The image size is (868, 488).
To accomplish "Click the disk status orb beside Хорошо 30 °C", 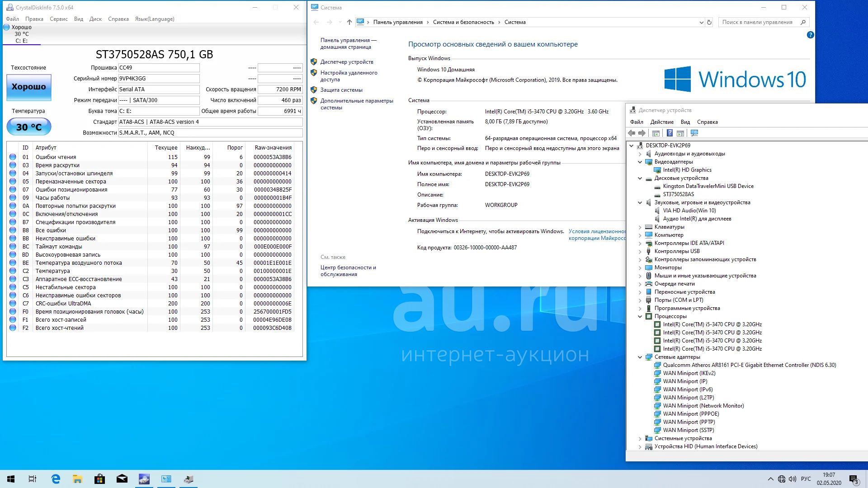I will point(6,28).
